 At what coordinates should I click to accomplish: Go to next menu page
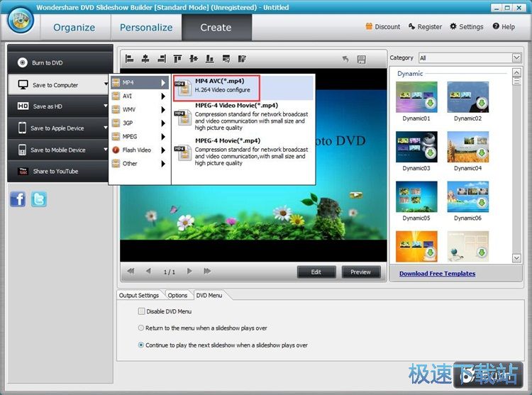pyautogui.click(x=189, y=271)
